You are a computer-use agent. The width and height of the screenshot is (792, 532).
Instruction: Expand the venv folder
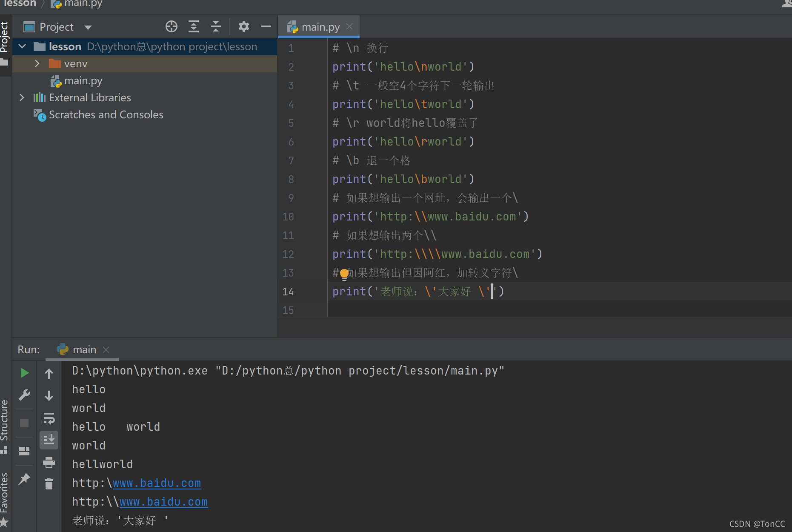point(37,63)
